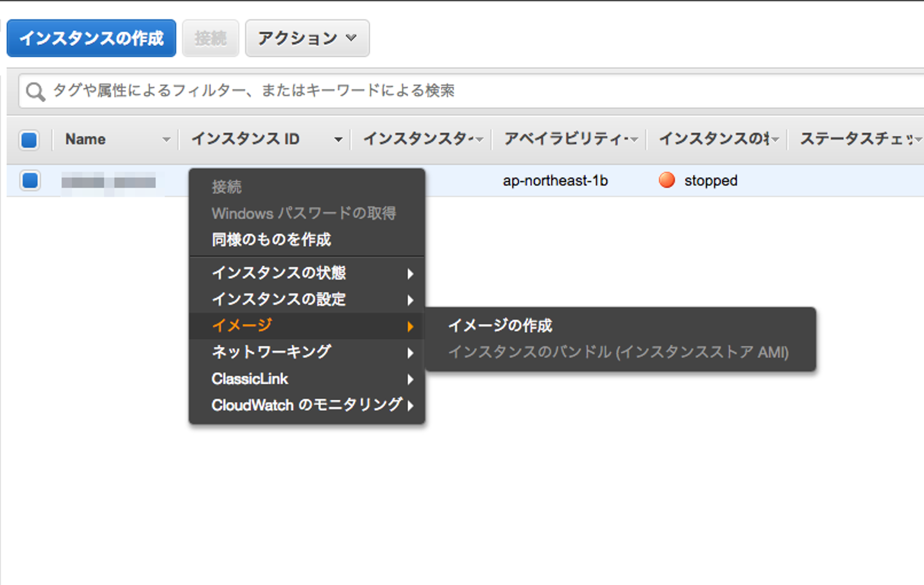Screen dimensions: 924x585
Task: Click the Name column header
Action: click(x=85, y=139)
